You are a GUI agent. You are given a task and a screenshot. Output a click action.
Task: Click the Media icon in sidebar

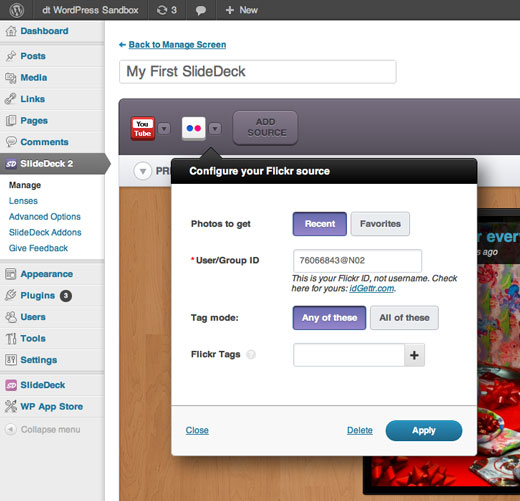point(11,78)
